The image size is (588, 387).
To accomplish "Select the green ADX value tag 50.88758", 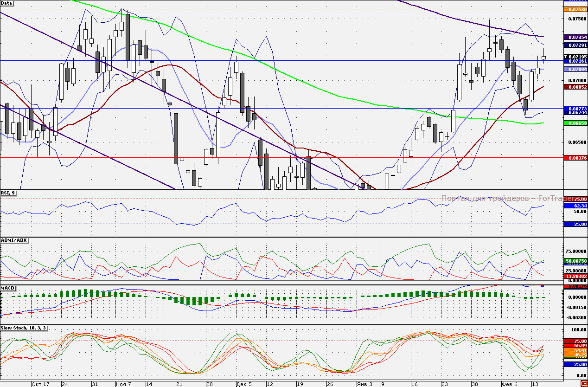I will (575, 261).
